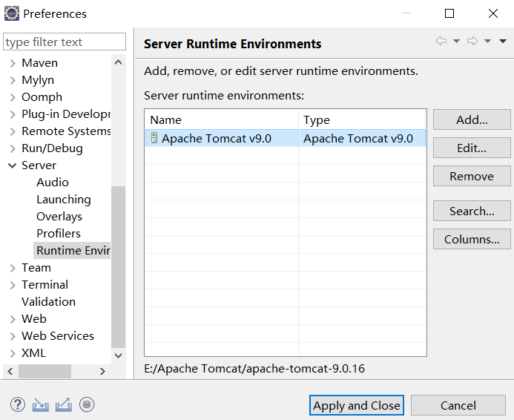This screenshot has width=514, height=420.
Task: Select the Apache Tomcat v9.0 name cell
Action: coord(222,138)
